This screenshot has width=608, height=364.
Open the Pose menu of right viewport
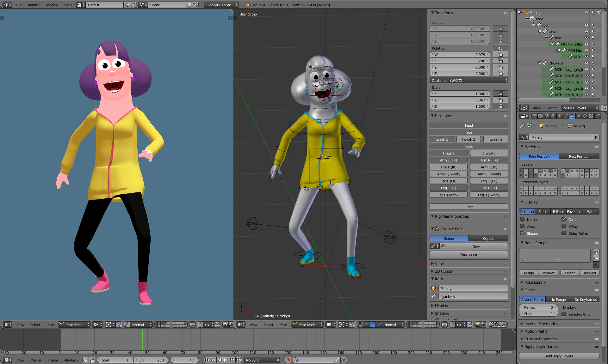pos(283,325)
